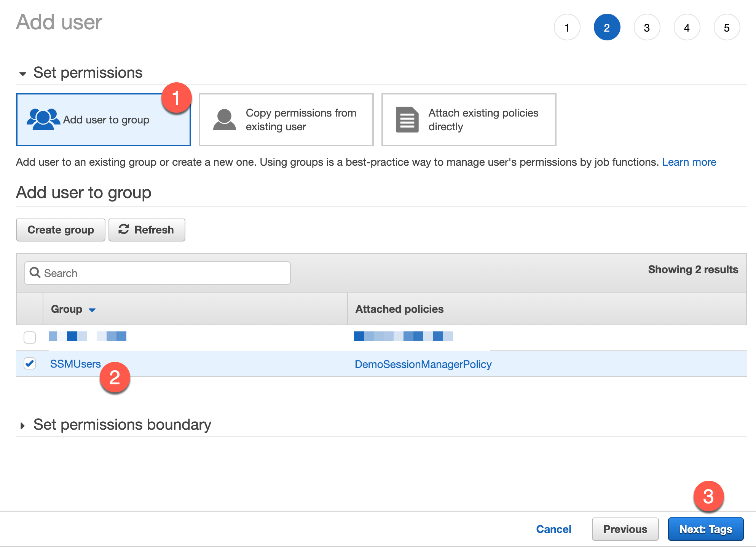Click the Create group button
The height and width of the screenshot is (547, 756).
[60, 229]
